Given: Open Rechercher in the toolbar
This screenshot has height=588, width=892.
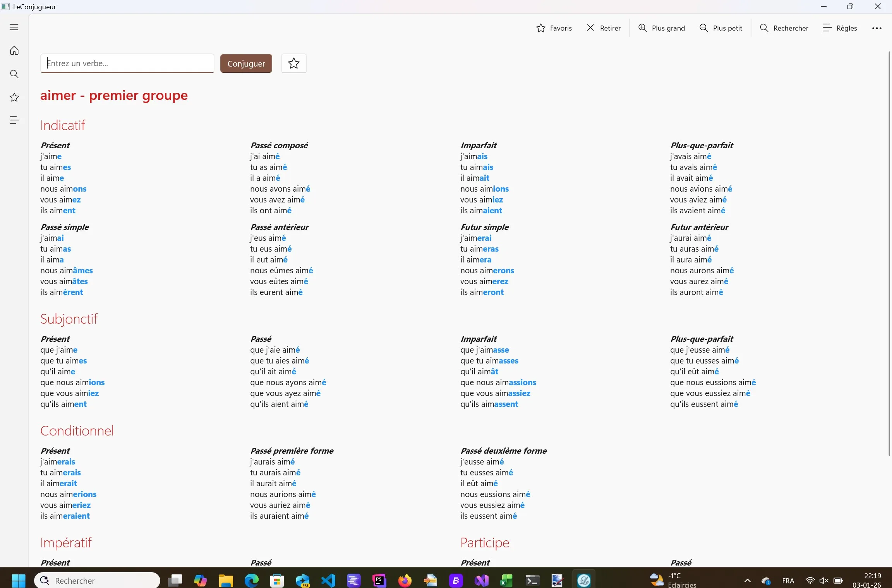Looking at the screenshot, I should (784, 28).
